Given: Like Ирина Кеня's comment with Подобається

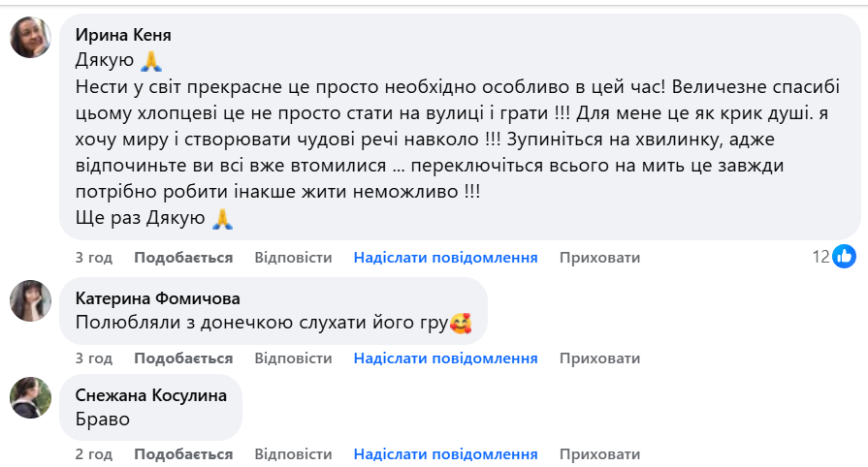Looking at the screenshot, I should coord(183,258).
